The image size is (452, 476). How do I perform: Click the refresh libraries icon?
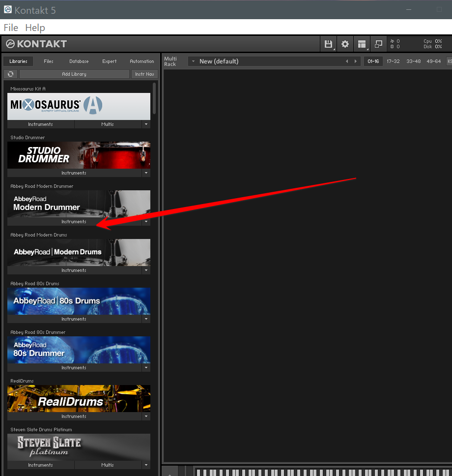(11, 74)
